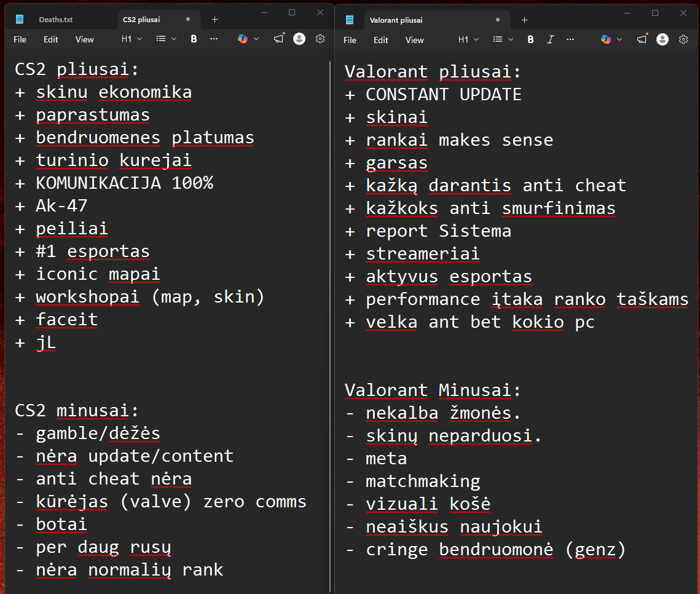
Task: Expand list chevron in left window
Action: (x=174, y=39)
